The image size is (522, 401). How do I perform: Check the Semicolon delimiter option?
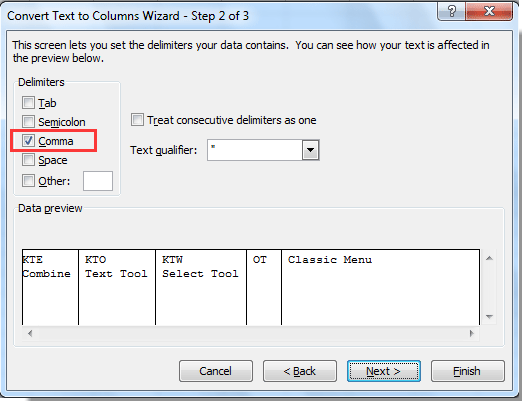tap(28, 122)
